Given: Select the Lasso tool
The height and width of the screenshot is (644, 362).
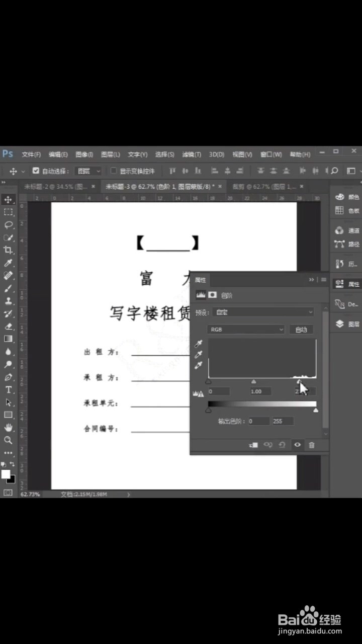Looking at the screenshot, I should pyautogui.click(x=8, y=225).
